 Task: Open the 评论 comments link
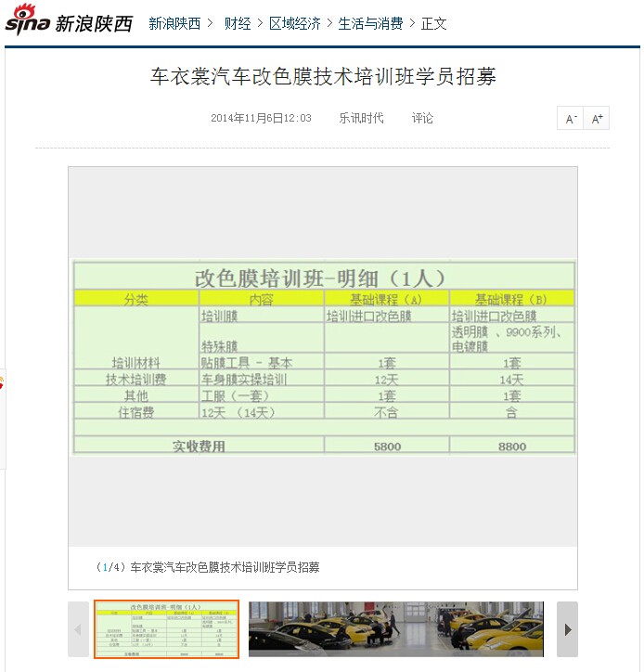(x=422, y=118)
